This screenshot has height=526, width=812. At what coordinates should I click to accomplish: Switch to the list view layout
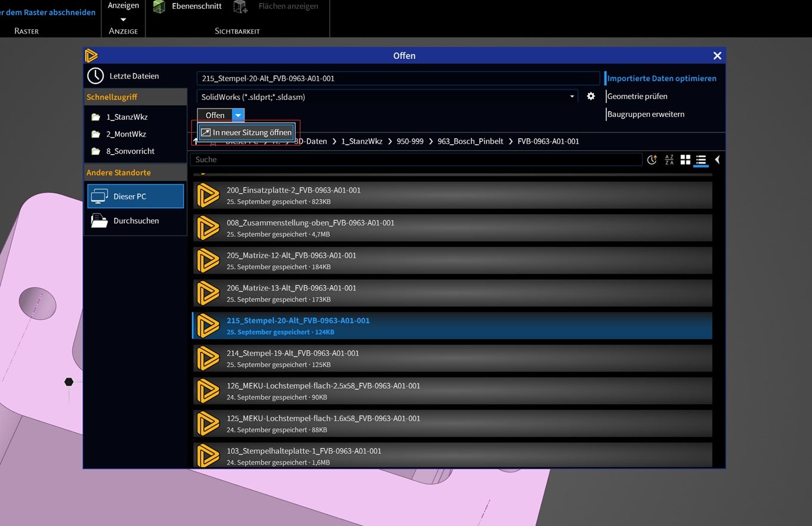701,160
